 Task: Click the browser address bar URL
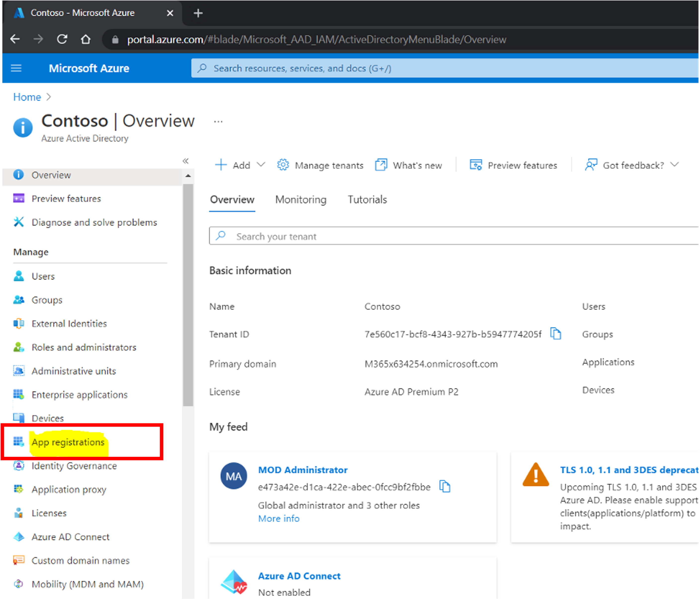(x=316, y=40)
